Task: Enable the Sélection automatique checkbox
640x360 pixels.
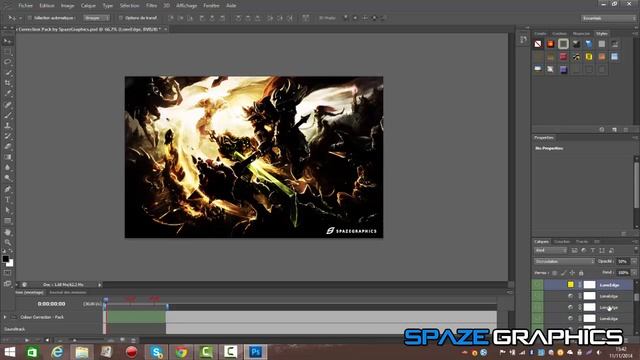Action: 30,18
